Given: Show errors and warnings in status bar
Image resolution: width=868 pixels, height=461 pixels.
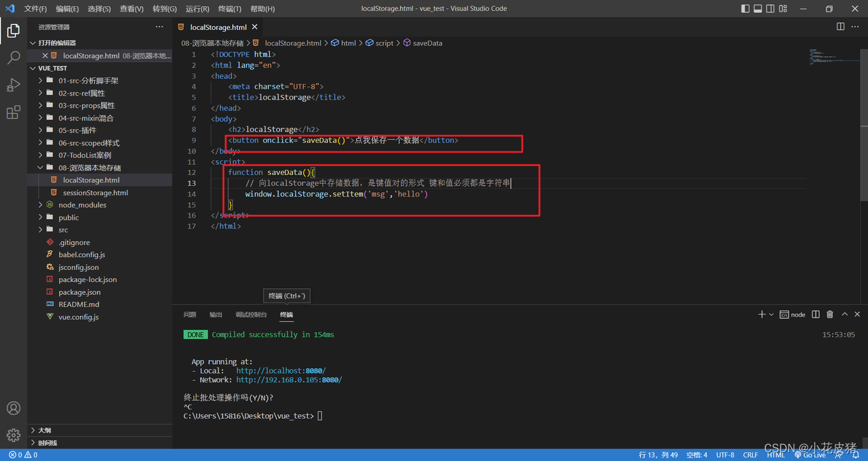Looking at the screenshot, I should pos(23,455).
